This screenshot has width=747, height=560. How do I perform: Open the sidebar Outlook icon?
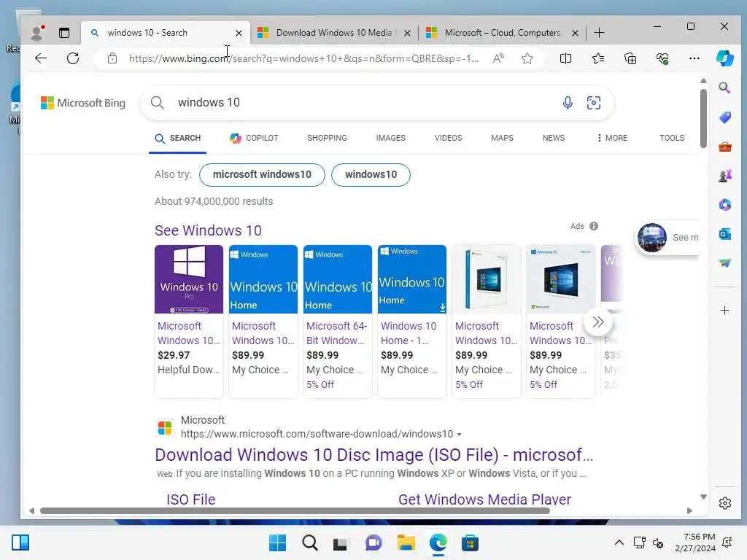click(x=724, y=234)
